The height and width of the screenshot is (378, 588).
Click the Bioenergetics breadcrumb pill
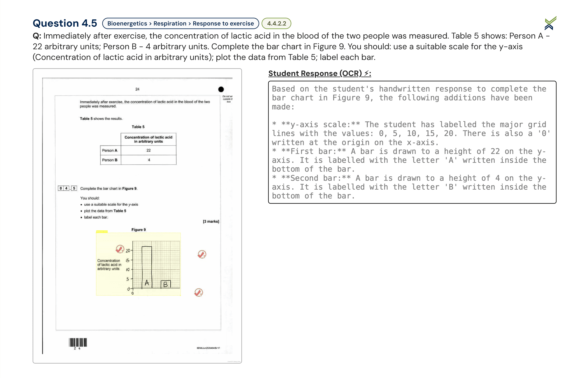pyautogui.click(x=180, y=23)
